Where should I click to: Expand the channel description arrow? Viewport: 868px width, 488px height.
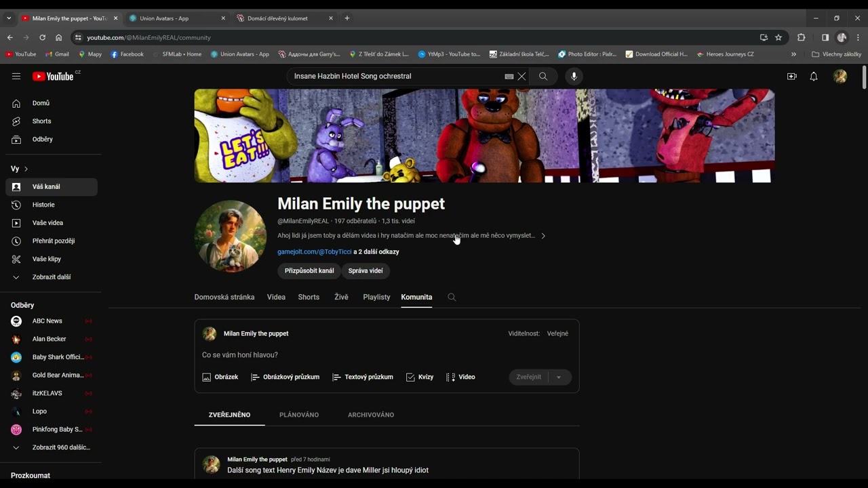542,236
